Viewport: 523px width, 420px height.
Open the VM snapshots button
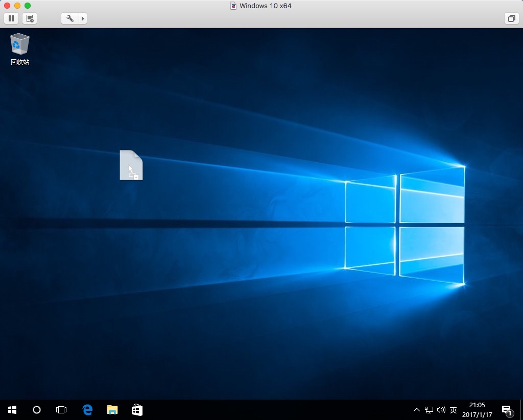pos(30,18)
